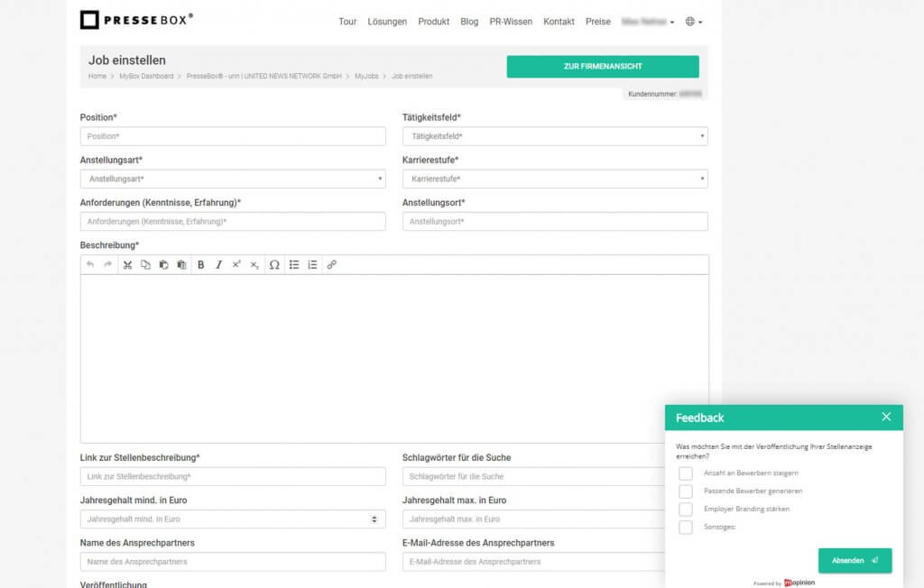Open the Tätigkeitsfeld dropdown

(703, 135)
